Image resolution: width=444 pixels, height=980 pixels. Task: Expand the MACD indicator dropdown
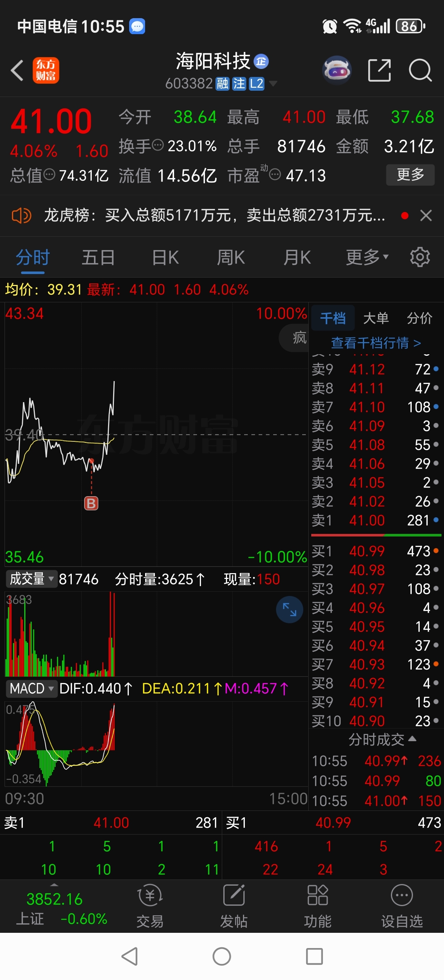(32, 688)
